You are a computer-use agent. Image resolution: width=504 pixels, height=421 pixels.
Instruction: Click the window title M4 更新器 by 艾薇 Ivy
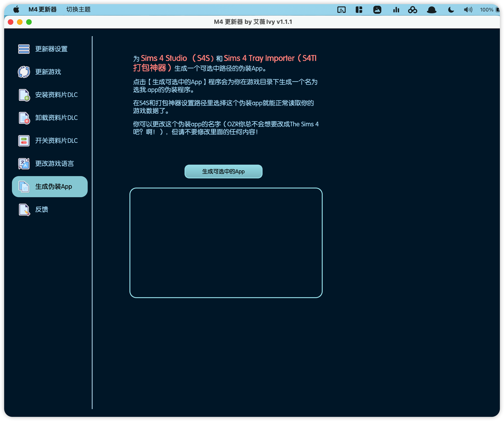253,22
